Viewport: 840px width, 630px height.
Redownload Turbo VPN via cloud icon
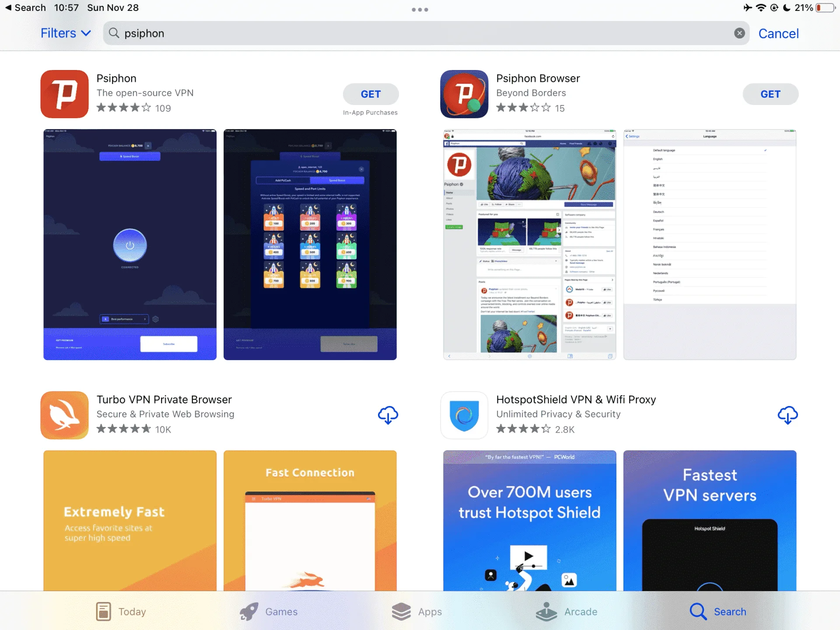(388, 415)
